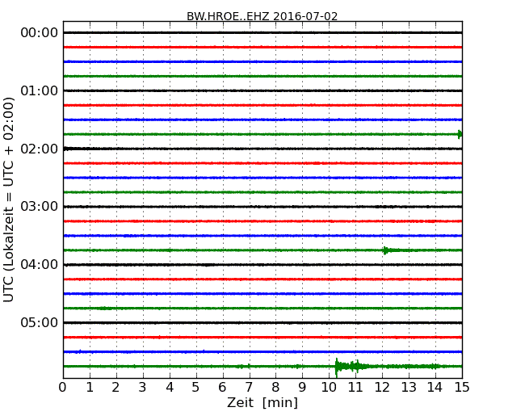
Task: Select the 05:00 time label
Action: click(40, 322)
